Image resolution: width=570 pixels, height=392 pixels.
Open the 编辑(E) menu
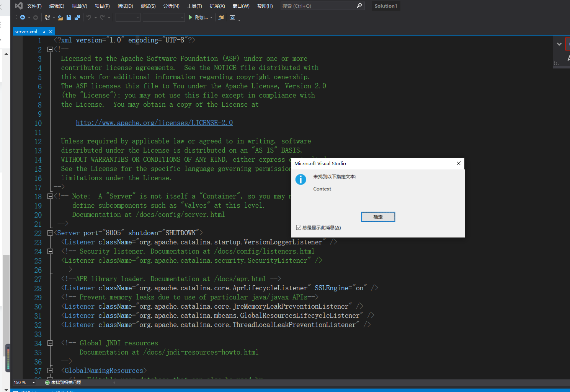point(57,6)
